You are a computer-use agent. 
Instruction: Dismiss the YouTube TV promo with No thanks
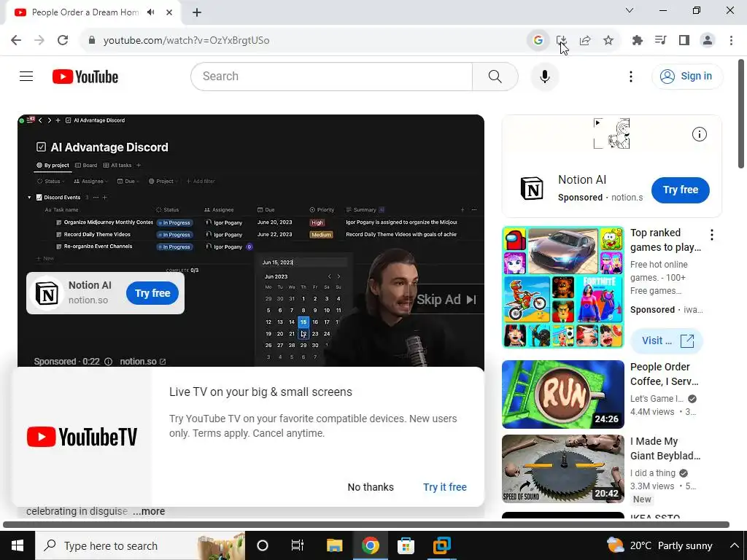click(371, 487)
